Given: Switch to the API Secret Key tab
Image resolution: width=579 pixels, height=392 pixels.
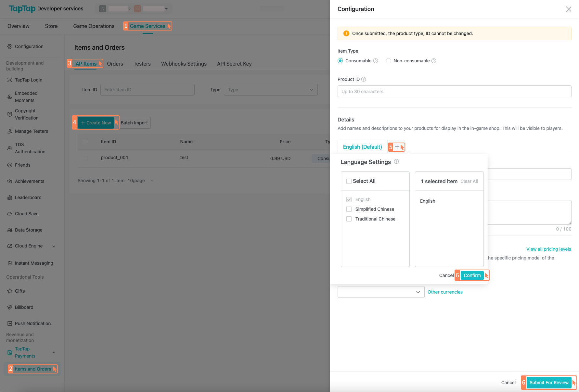Looking at the screenshot, I should pyautogui.click(x=234, y=64).
